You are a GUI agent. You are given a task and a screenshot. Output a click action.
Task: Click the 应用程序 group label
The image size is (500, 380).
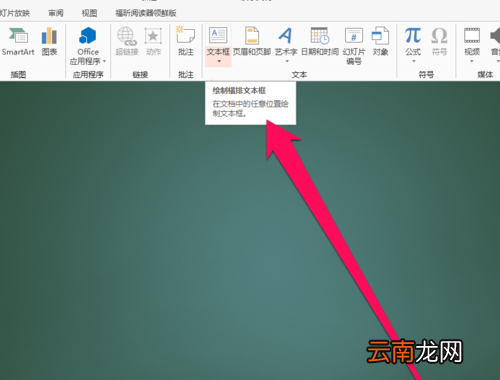coord(88,75)
